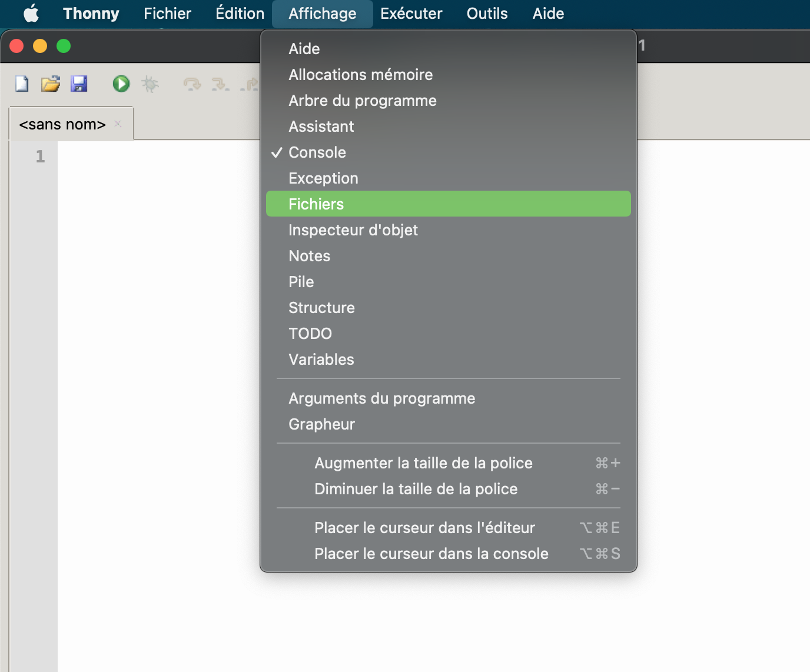Open the Outils menu in menu bar
The height and width of the screenshot is (672, 810).
click(487, 14)
